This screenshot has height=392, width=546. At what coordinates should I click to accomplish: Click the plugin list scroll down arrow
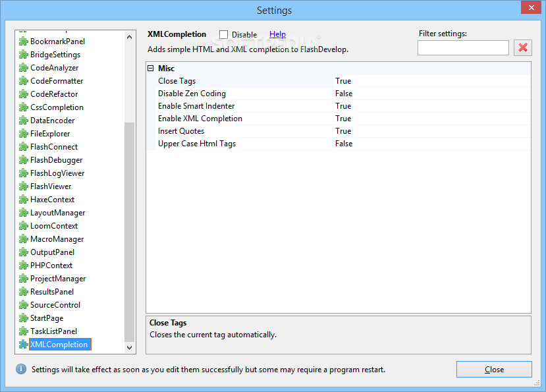pyautogui.click(x=129, y=347)
